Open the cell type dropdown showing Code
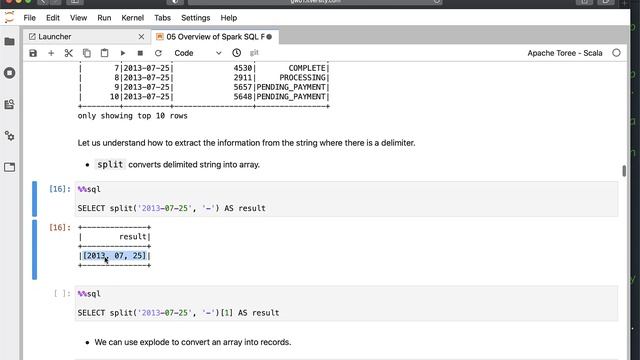Viewport: 640px width, 360px height. tap(198, 53)
